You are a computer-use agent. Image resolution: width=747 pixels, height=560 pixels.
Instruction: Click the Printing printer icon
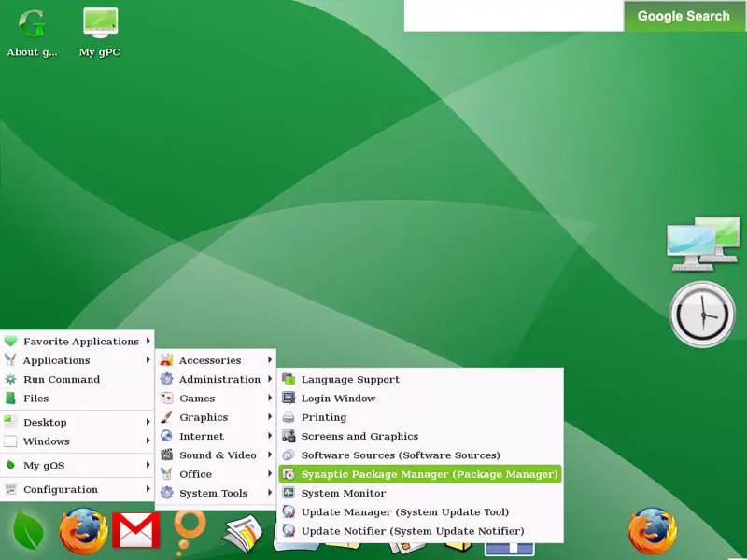point(289,417)
